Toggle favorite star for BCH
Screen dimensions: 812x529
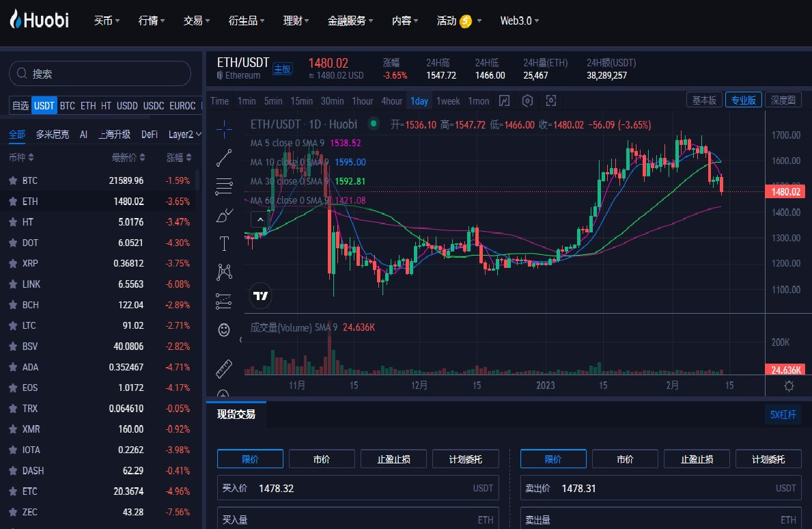coord(13,305)
